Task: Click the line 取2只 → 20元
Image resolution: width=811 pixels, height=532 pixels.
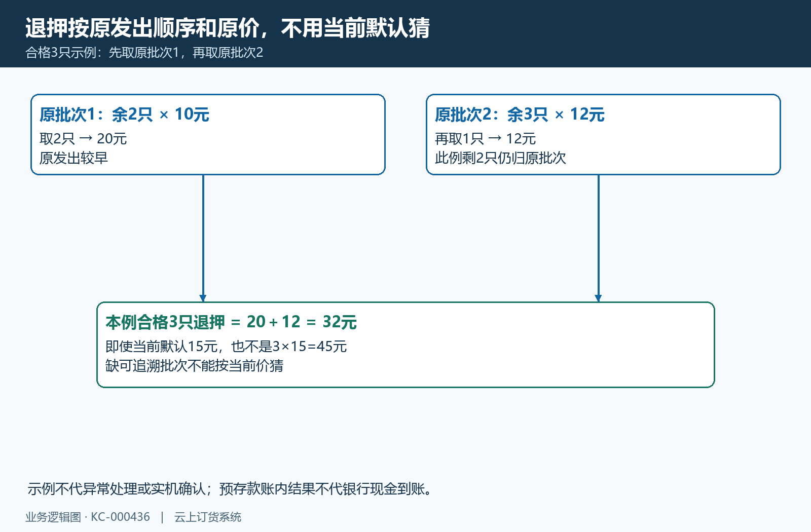Action: click(x=83, y=139)
